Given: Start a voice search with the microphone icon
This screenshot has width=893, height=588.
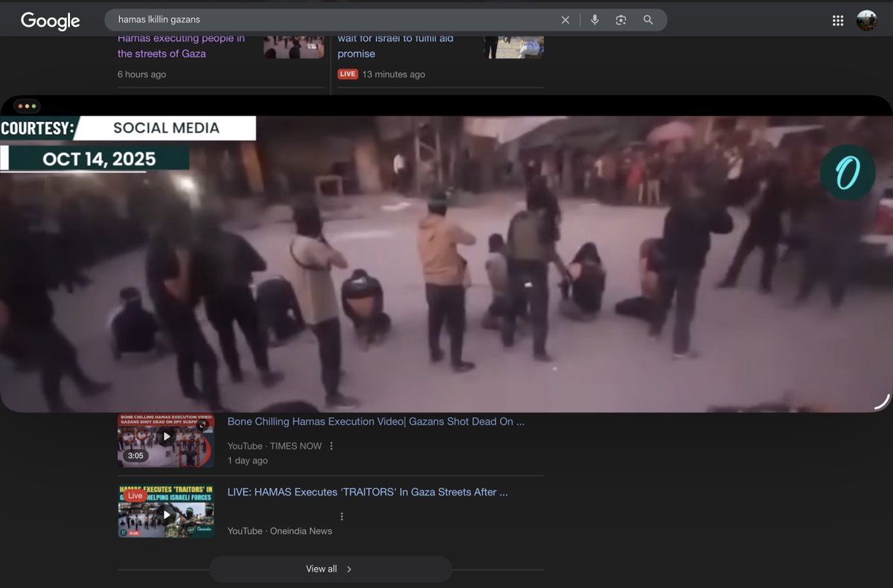Looking at the screenshot, I should coord(595,20).
